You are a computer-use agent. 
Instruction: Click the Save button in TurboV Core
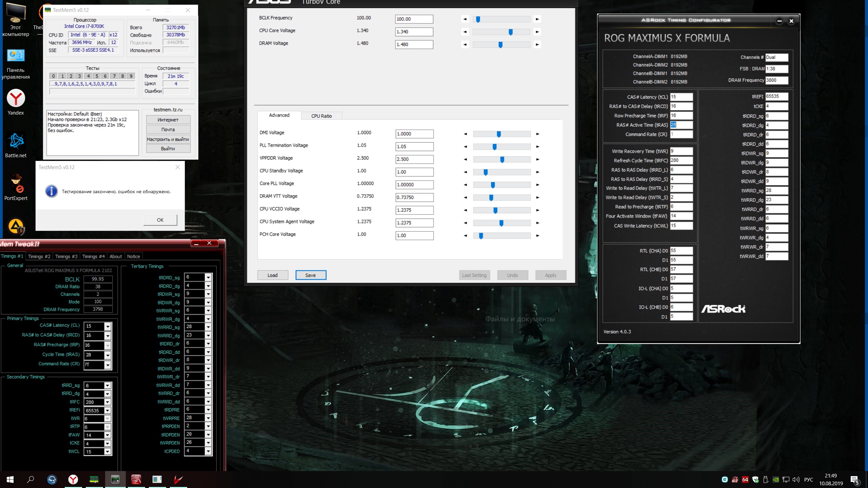point(311,275)
